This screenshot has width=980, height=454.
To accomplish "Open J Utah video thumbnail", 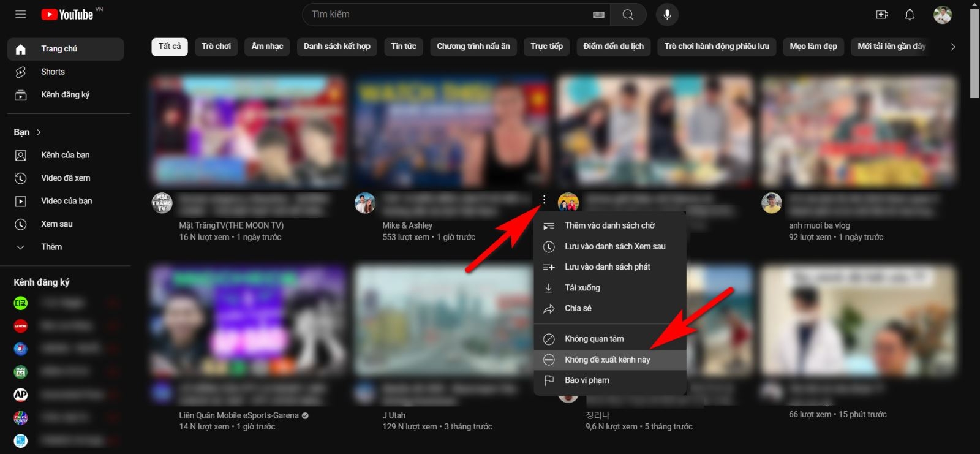I will click(x=444, y=321).
